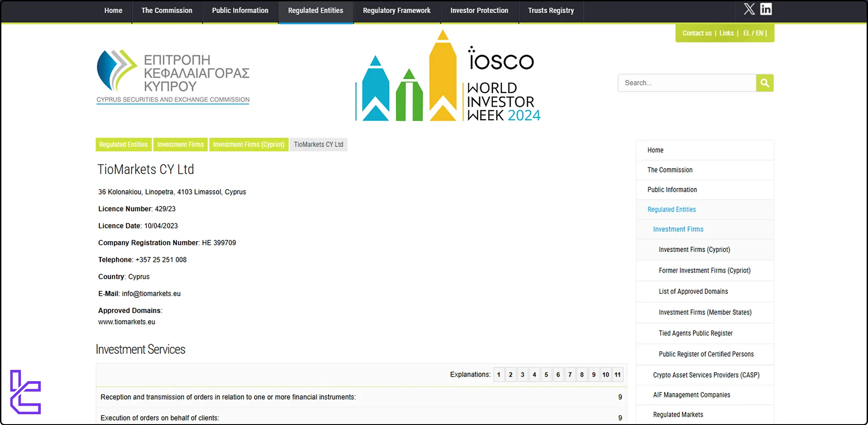Click TioMarkets CY Ltd breadcrumb
Image resolution: width=868 pixels, height=425 pixels.
[319, 145]
